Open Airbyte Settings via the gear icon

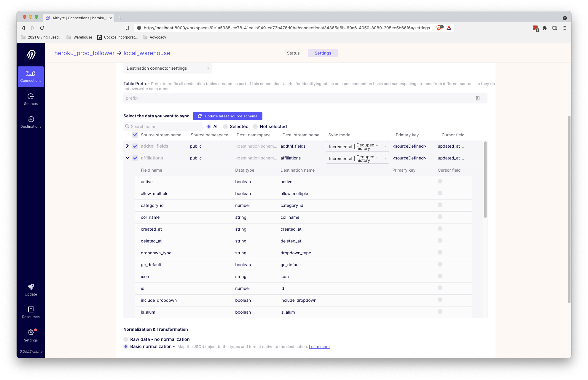click(x=31, y=332)
